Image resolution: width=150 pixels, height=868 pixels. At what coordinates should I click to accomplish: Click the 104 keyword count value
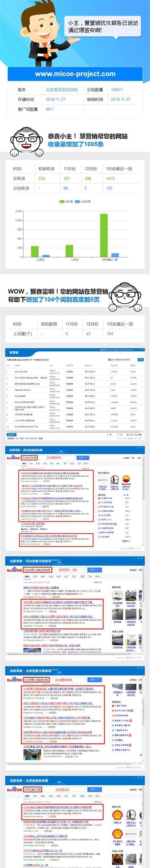110,334
